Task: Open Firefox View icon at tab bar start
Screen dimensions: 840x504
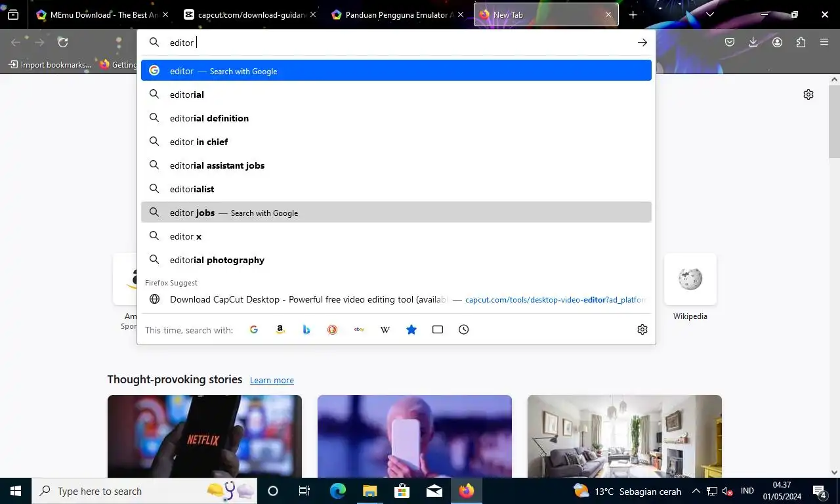Action: coord(13,14)
